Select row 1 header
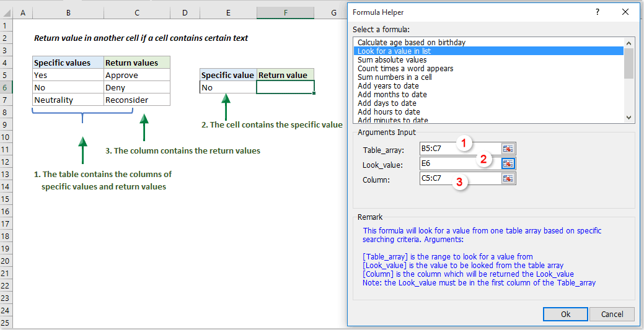 click(6, 25)
